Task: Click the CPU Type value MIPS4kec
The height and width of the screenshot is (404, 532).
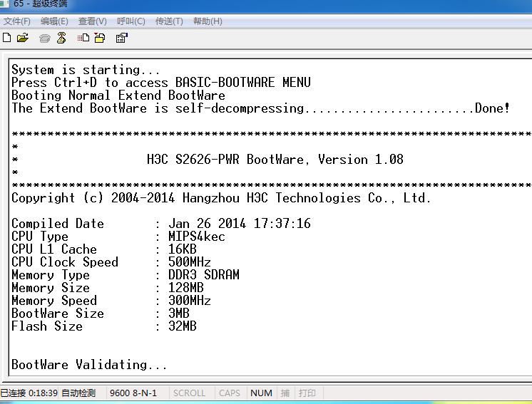Action: click(196, 237)
